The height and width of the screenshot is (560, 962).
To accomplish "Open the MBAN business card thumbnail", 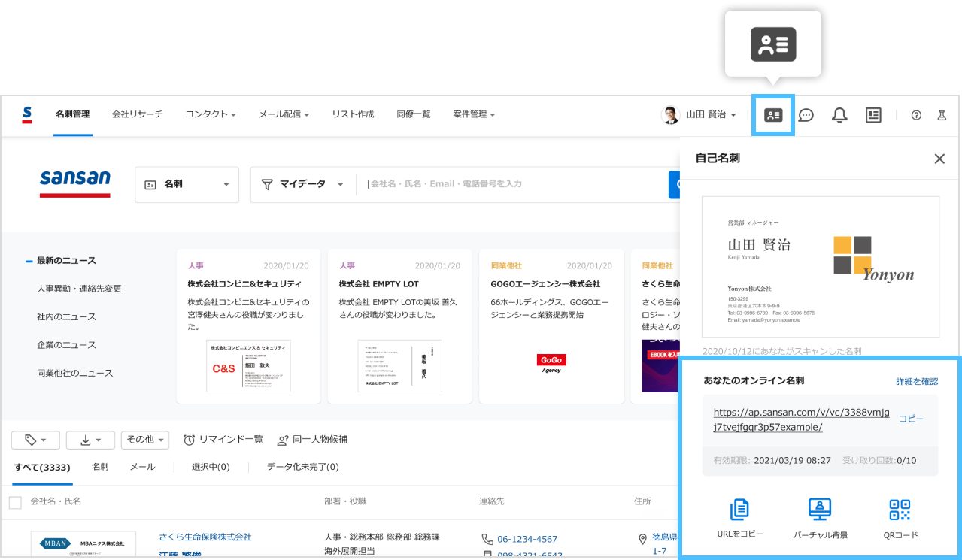I will tap(83, 545).
